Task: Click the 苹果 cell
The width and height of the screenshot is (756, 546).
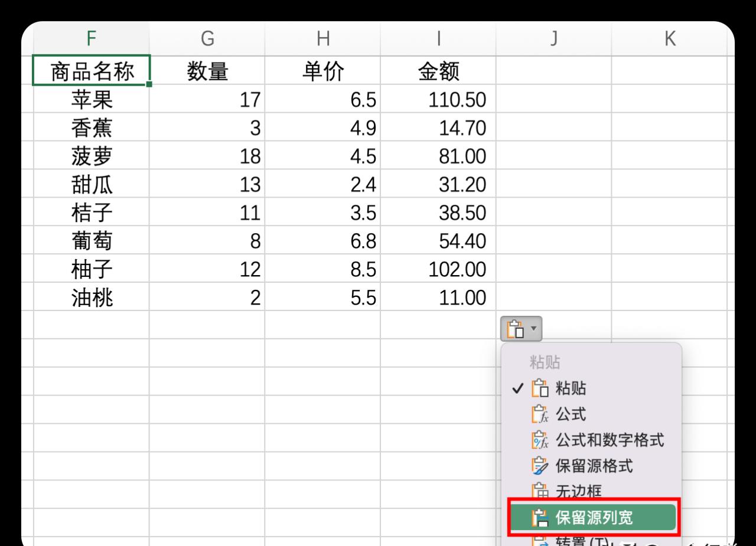Action: click(92, 100)
